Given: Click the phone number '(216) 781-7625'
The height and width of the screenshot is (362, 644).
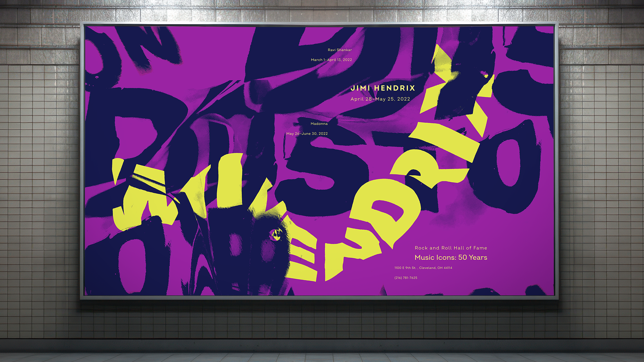Looking at the screenshot, I should pos(406,278).
